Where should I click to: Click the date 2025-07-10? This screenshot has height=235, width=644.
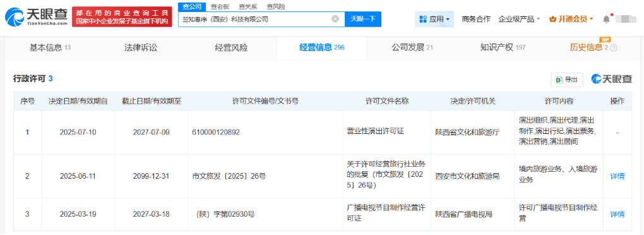click(78, 132)
